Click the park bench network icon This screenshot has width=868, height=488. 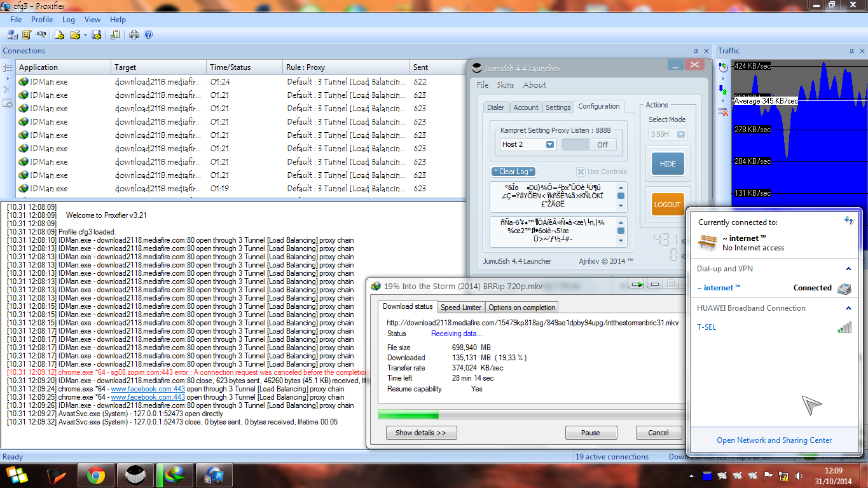coord(707,242)
